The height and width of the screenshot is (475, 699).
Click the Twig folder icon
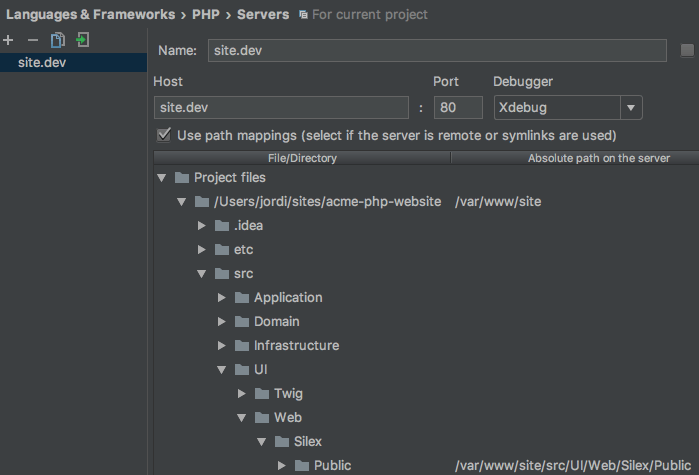coord(261,394)
